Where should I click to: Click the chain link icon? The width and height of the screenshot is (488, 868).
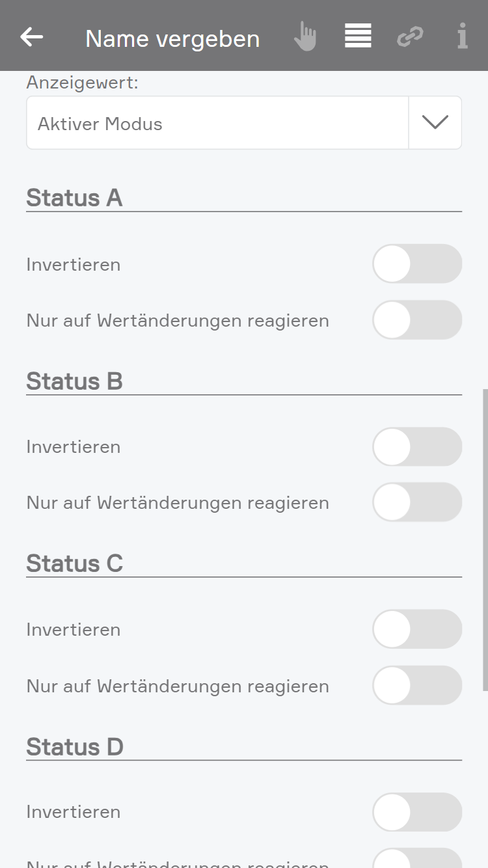(410, 37)
